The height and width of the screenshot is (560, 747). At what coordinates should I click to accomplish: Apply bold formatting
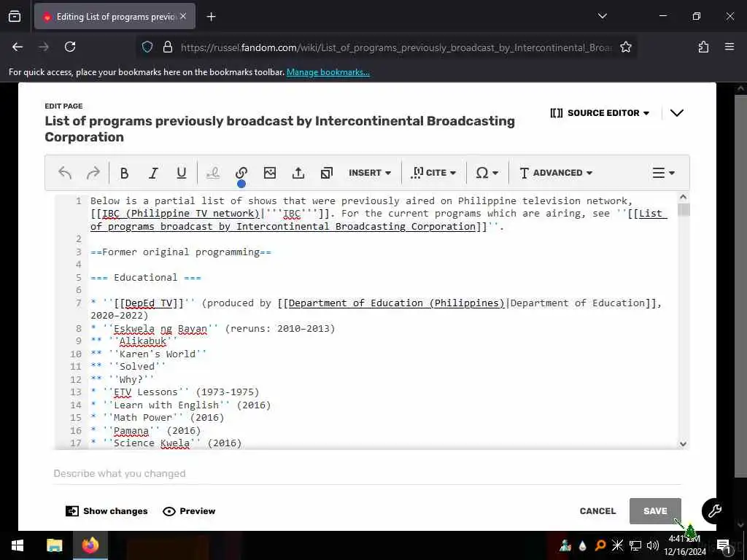[x=124, y=173]
